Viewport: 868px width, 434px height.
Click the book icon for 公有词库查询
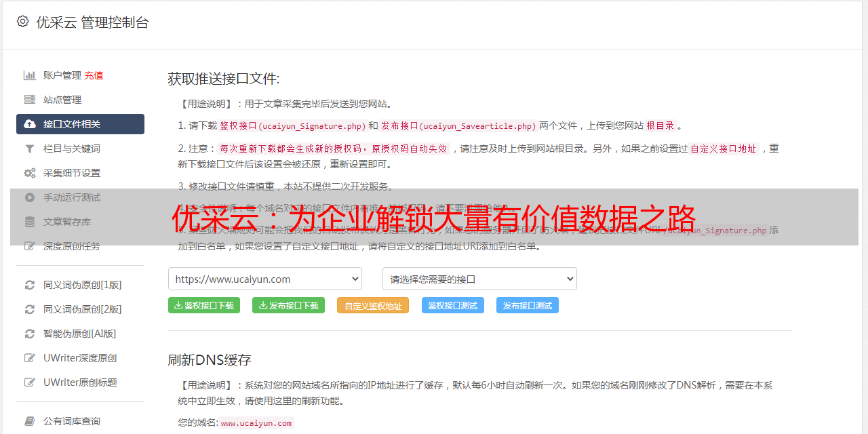pos(30,421)
